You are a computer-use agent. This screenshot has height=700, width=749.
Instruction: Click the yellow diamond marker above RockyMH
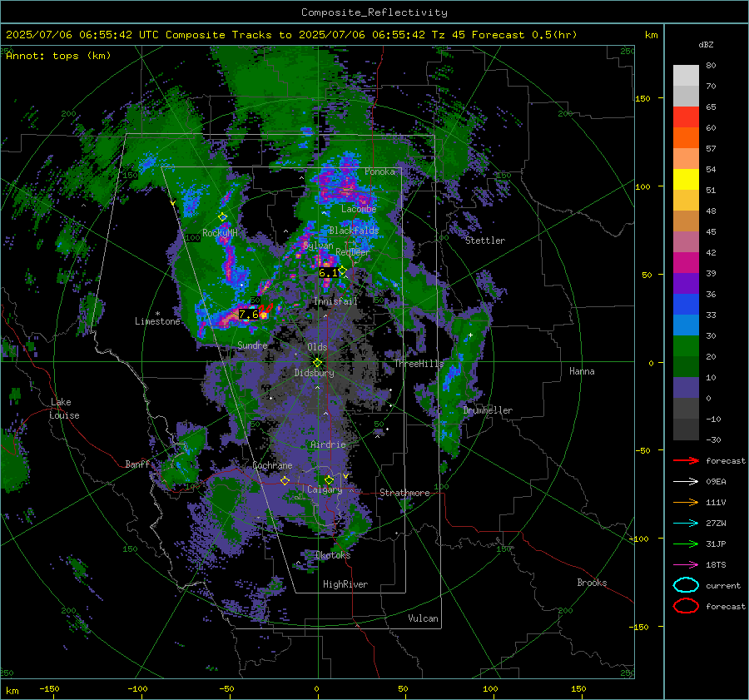222,217
